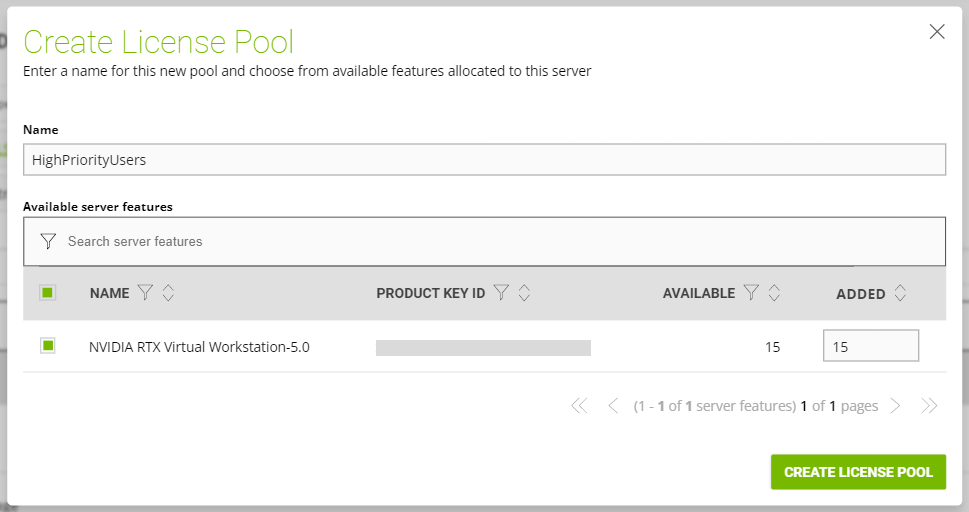Screen dimensions: 969x512
Task: Click the ADDED quantity field
Action: pos(870,346)
